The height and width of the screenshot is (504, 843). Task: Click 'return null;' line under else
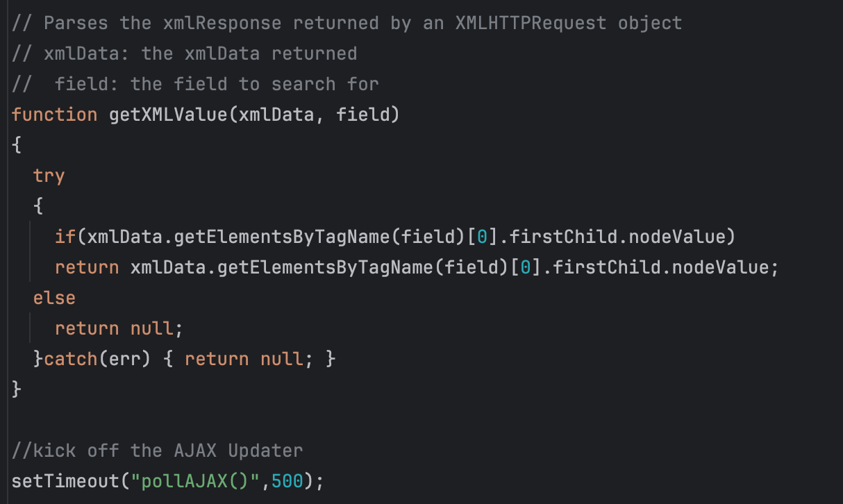[x=118, y=328]
